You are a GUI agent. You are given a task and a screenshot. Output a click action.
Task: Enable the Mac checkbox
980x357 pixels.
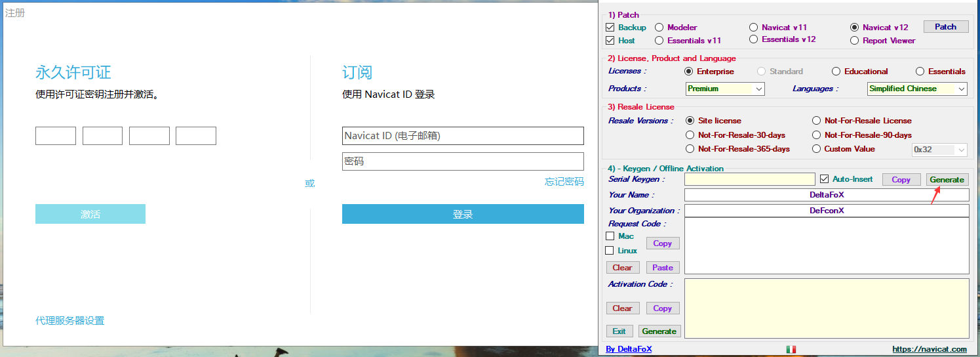(610, 236)
